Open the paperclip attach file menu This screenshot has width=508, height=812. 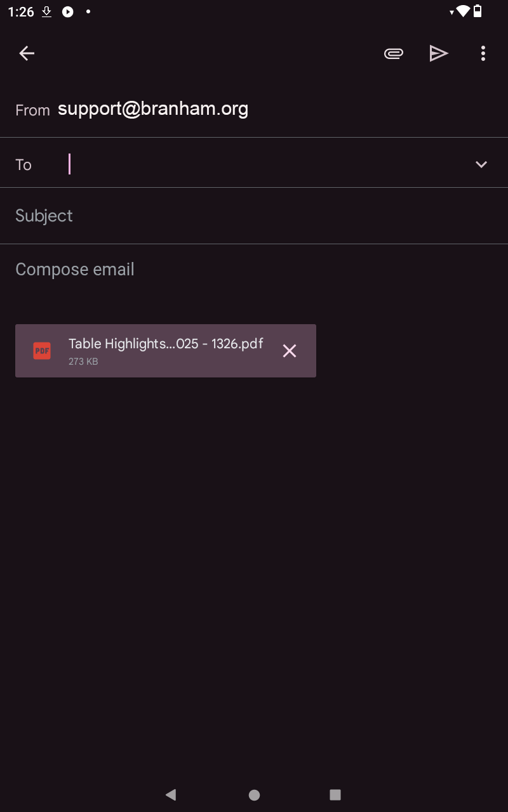point(394,54)
